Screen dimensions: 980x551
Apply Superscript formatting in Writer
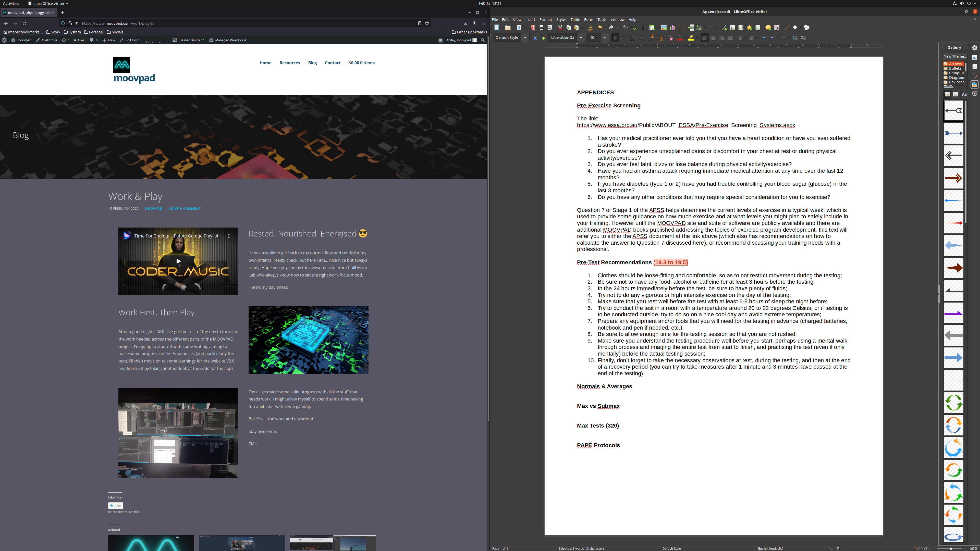tap(651, 38)
